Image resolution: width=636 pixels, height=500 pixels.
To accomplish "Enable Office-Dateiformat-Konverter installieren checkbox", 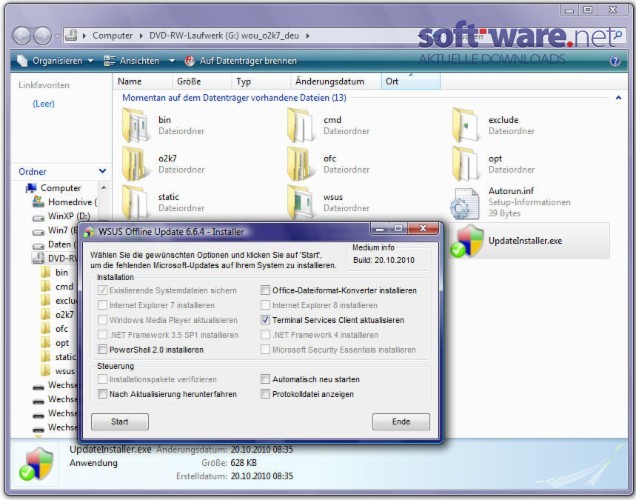I will tap(265, 290).
